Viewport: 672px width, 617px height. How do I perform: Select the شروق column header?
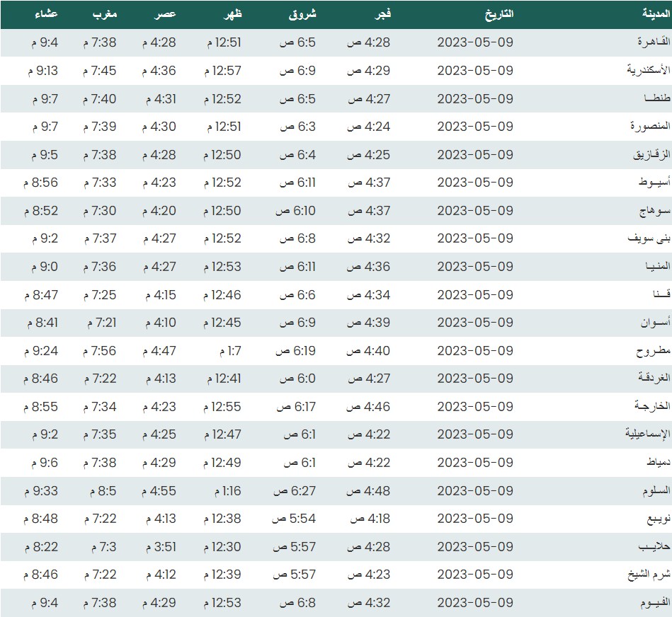click(x=303, y=14)
